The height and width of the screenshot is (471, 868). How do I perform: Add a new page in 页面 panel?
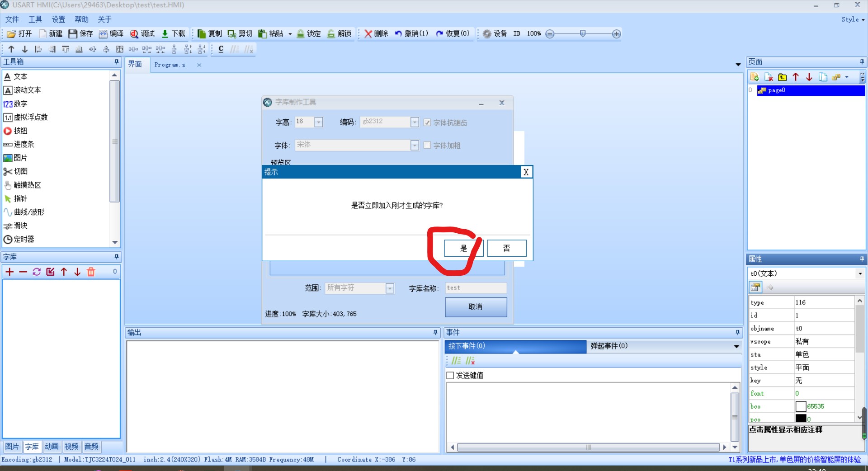(755, 77)
